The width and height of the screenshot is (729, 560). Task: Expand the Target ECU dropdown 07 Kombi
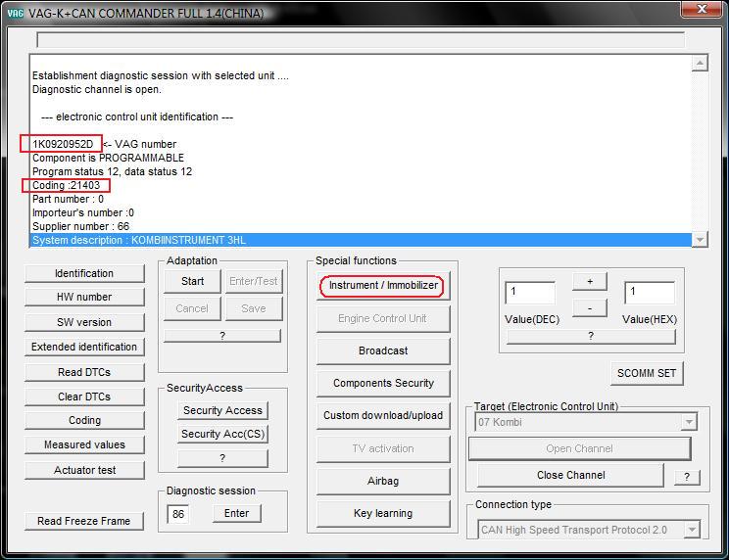point(689,423)
